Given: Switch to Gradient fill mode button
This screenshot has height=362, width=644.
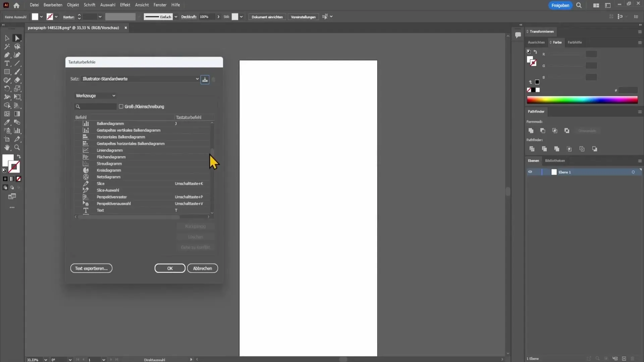Looking at the screenshot, I should (12, 179).
